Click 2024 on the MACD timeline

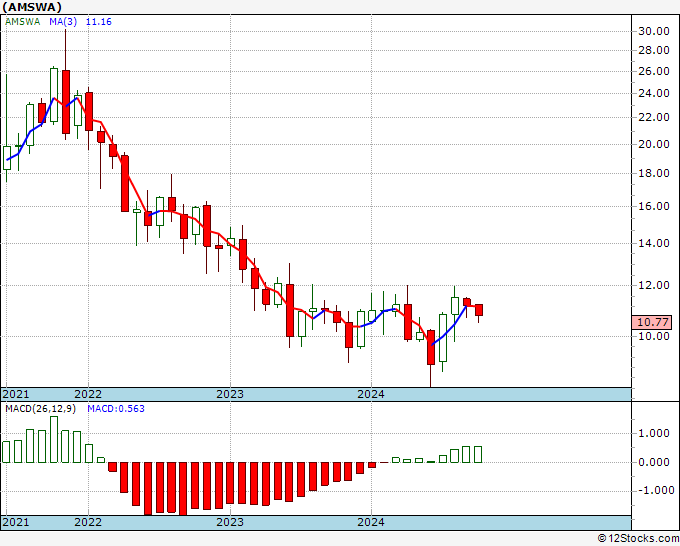pyautogui.click(x=371, y=522)
